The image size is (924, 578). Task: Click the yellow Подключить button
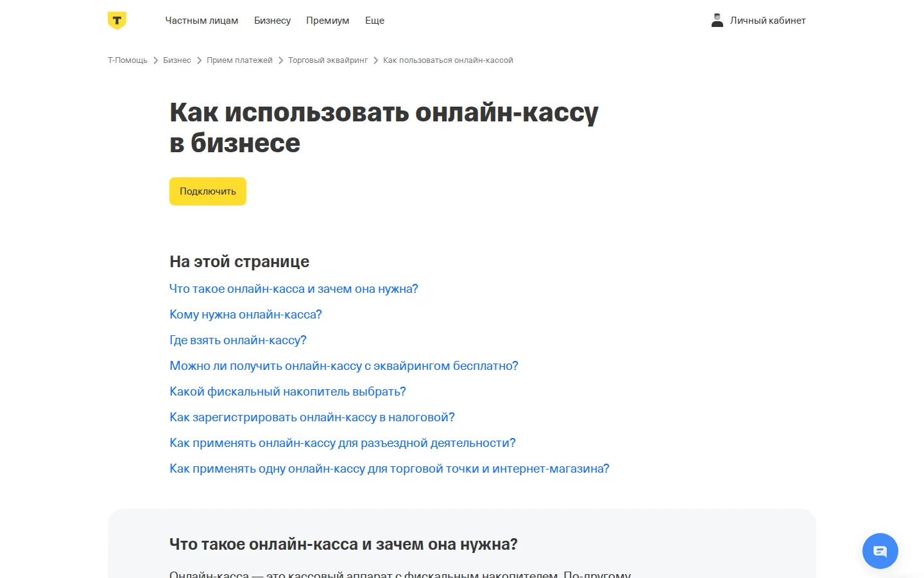pos(208,191)
